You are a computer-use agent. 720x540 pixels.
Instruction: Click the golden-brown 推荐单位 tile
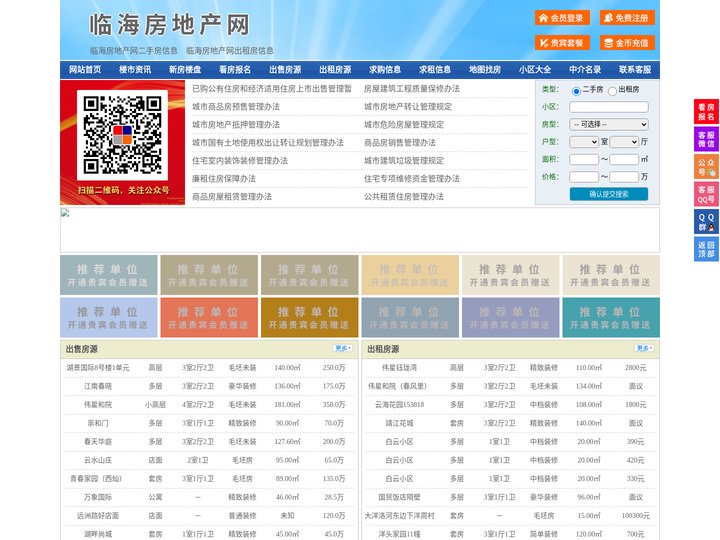(x=309, y=317)
